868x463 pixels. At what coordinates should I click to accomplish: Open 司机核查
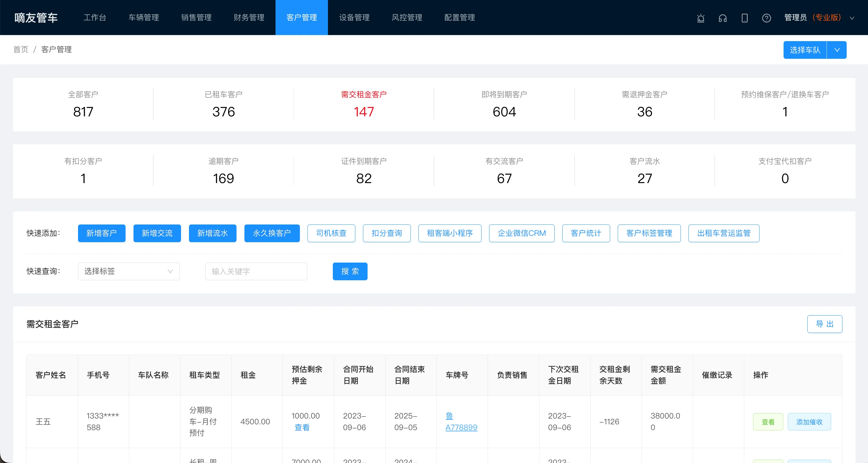(331, 233)
